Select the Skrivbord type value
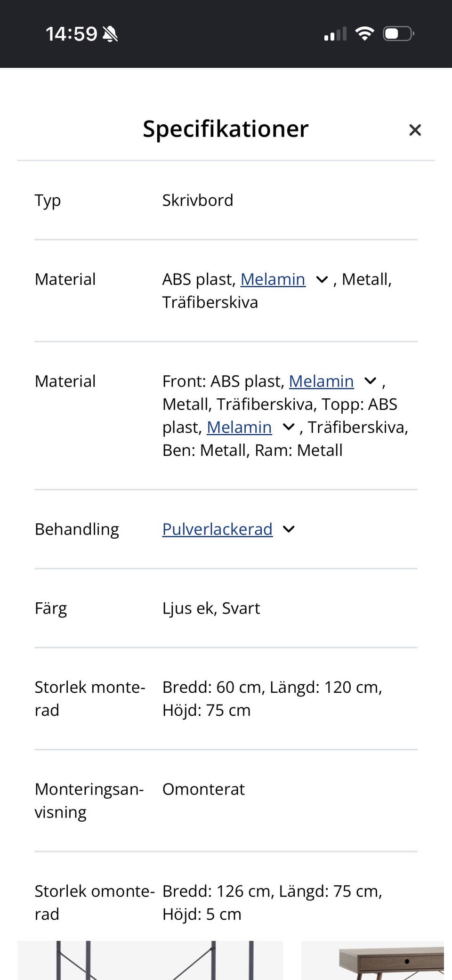 tap(198, 201)
